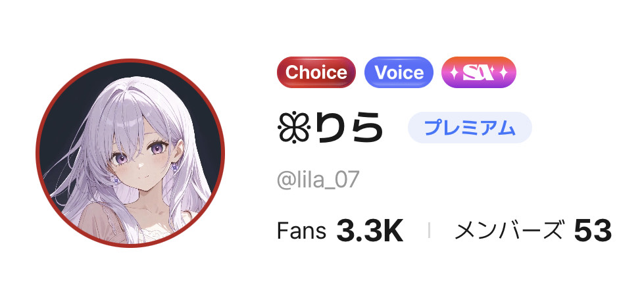Click the gradient SX rank badge
Image resolution: width=644 pixels, height=290 pixels.
point(478,72)
